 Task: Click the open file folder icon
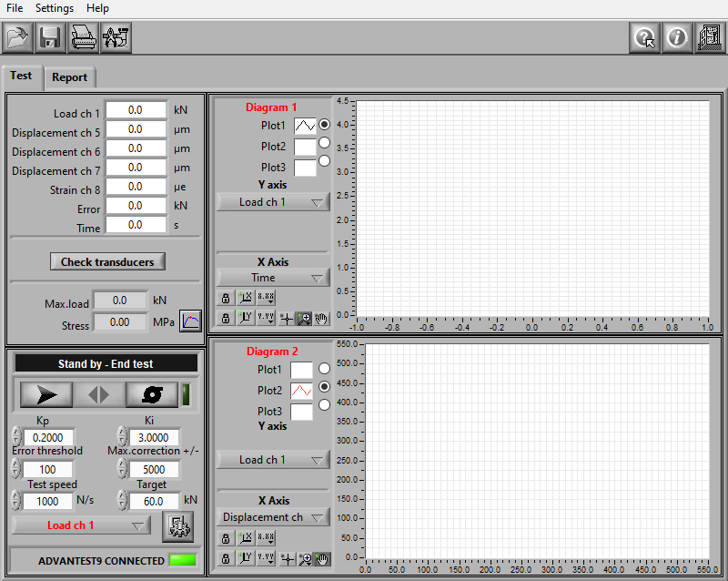17,38
